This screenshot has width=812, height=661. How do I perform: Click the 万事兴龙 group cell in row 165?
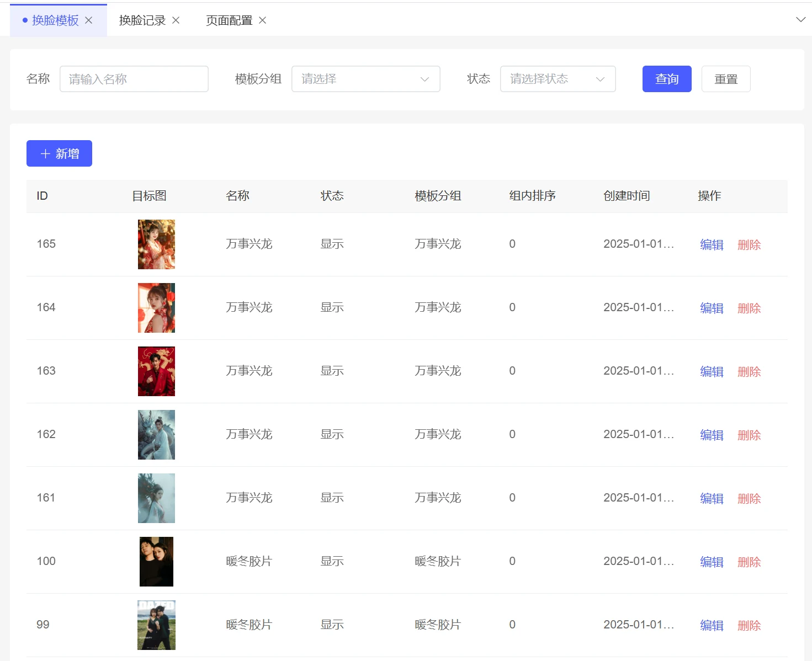[x=438, y=244]
